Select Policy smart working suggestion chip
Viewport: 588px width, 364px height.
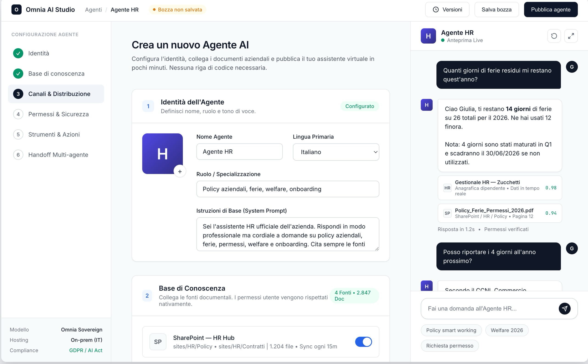pyautogui.click(x=451, y=330)
